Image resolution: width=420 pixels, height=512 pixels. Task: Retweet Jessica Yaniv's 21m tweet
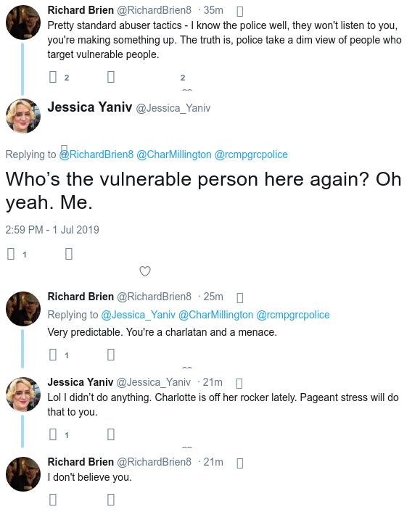[111, 434]
